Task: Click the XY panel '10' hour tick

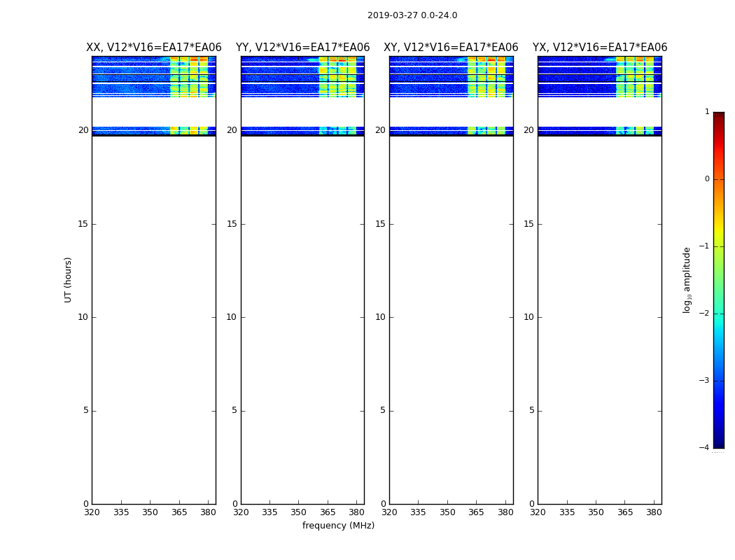Action: tap(381, 317)
